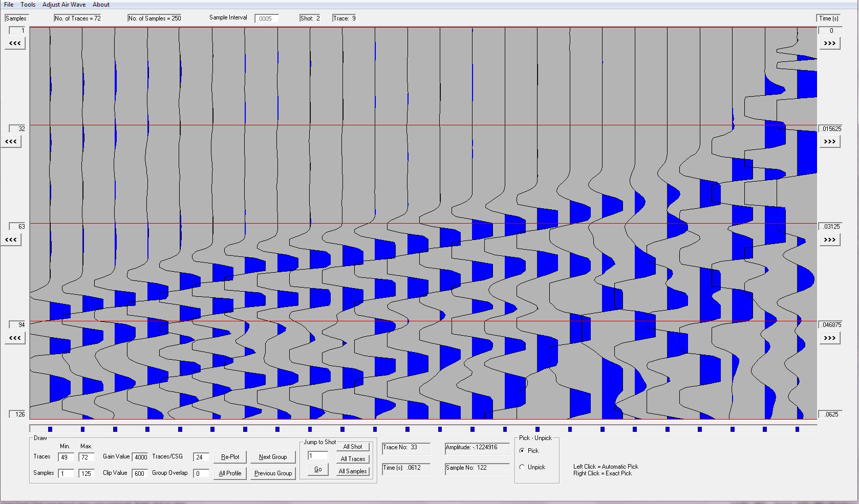This screenshot has height=504, width=859.
Task: Click the right >>> arrow beside time .046875
Action: pos(829,338)
